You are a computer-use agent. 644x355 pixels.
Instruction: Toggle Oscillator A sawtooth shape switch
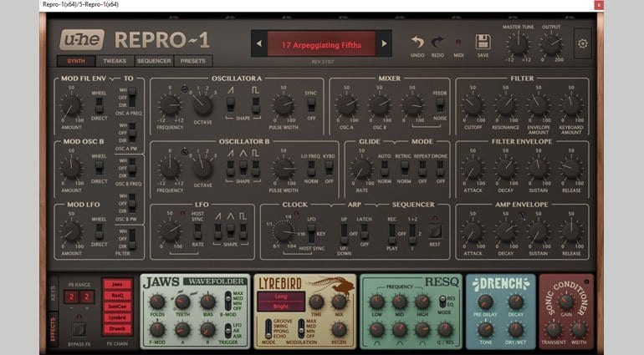230,104
